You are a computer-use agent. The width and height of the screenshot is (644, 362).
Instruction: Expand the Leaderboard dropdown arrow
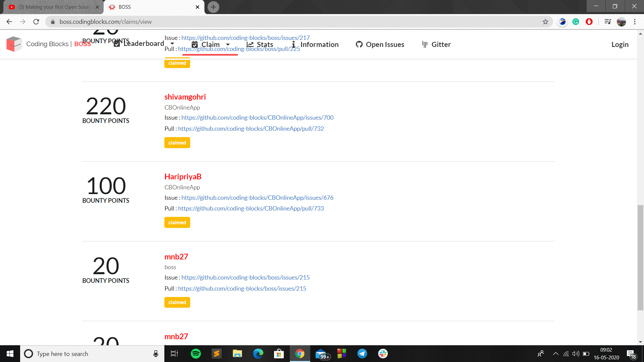[172, 44]
